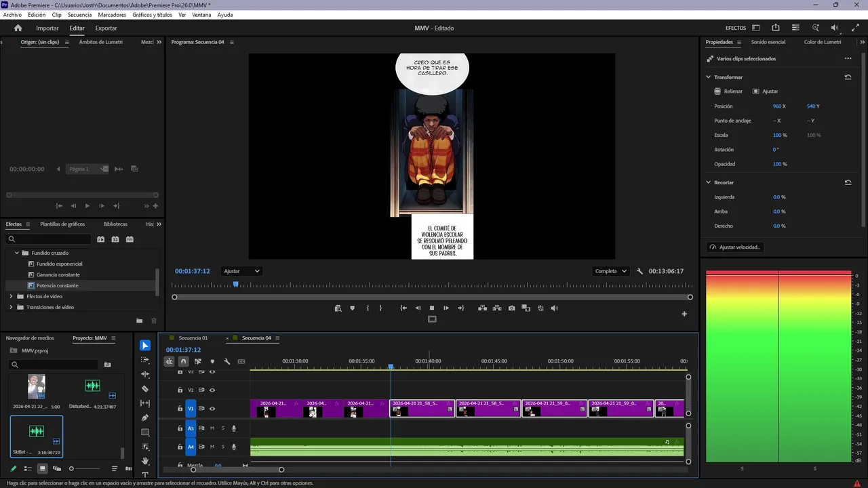Click Mark Out bracket button
This screenshot has height=488, width=868.
pos(380,308)
